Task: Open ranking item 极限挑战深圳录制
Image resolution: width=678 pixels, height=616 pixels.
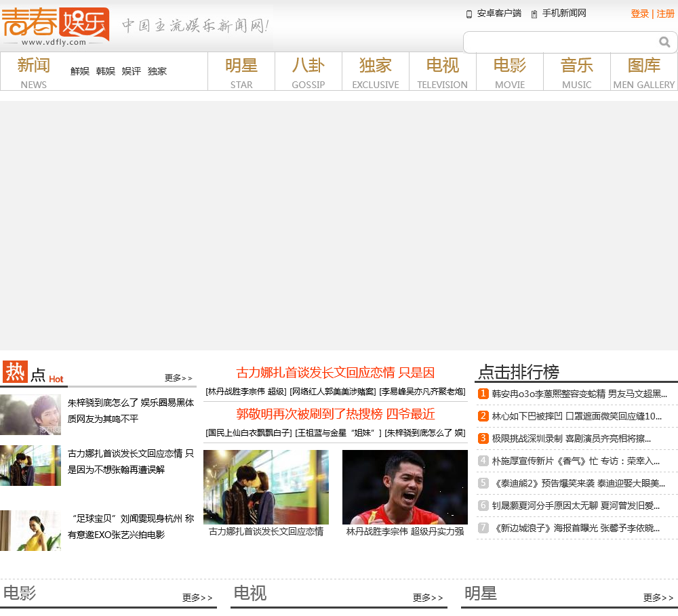Action: (x=571, y=438)
